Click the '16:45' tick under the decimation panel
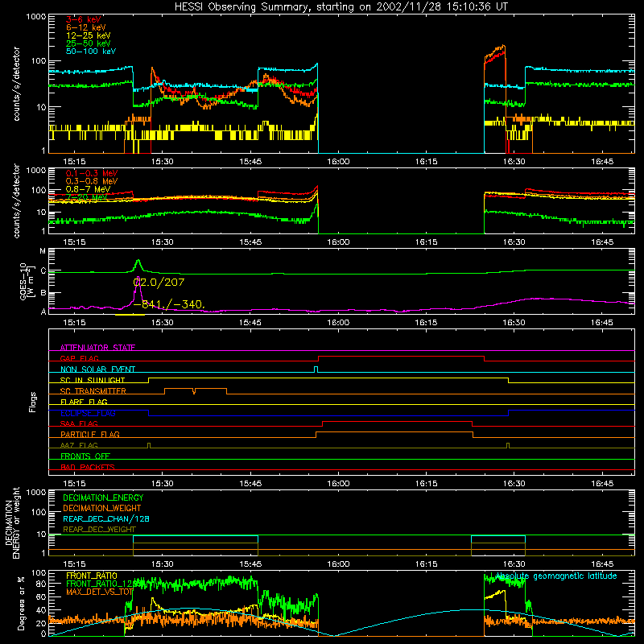The width and height of the screenshot is (644, 644). 602,564
